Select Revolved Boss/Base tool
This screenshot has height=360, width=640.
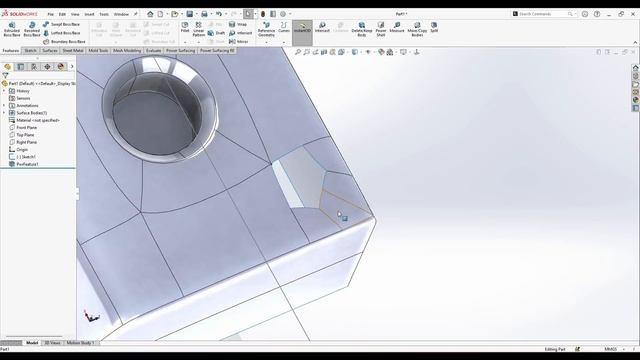32,29
